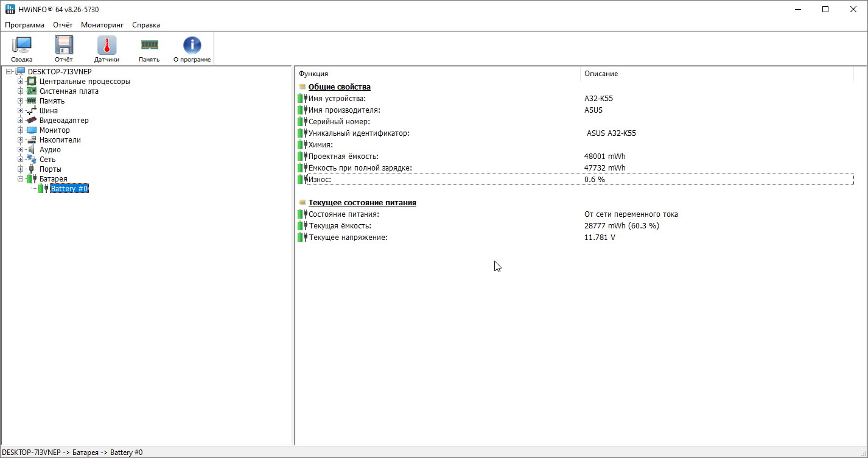This screenshot has height=458, width=868.
Task: Select Battery #0 in the tree
Action: pos(69,188)
